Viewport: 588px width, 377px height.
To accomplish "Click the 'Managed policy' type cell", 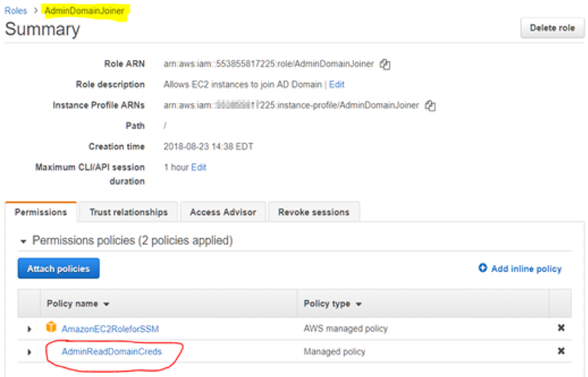I will [335, 352].
